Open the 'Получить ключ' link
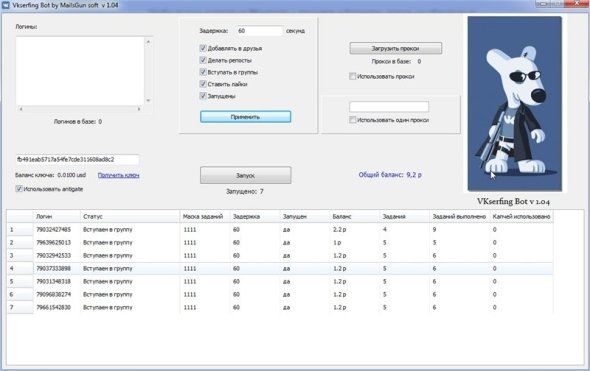 click(119, 175)
